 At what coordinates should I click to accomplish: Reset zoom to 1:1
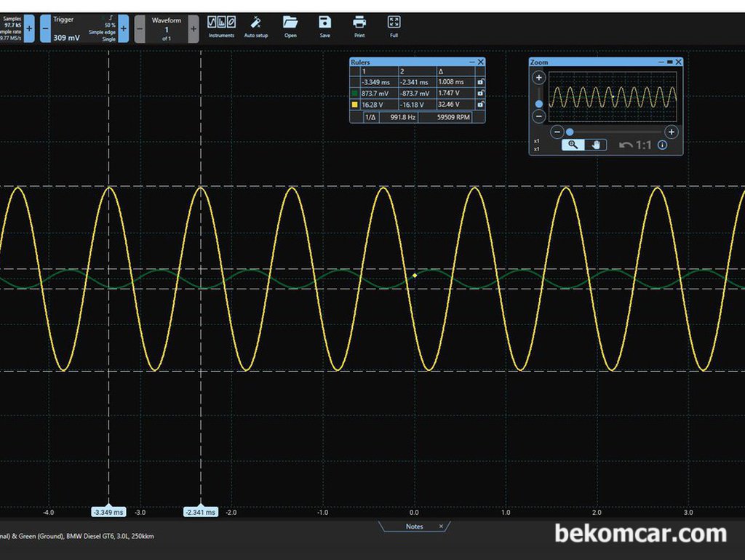(x=635, y=145)
